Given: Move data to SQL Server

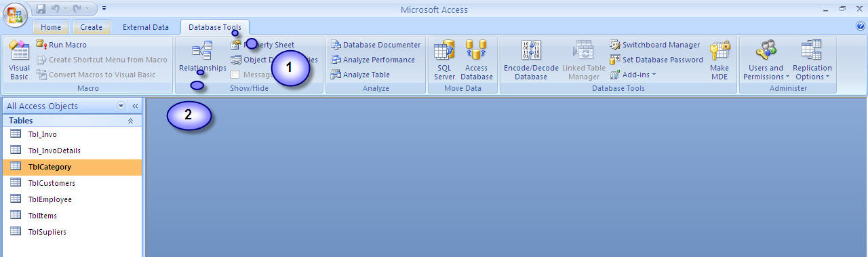Looking at the screenshot, I should [445, 60].
